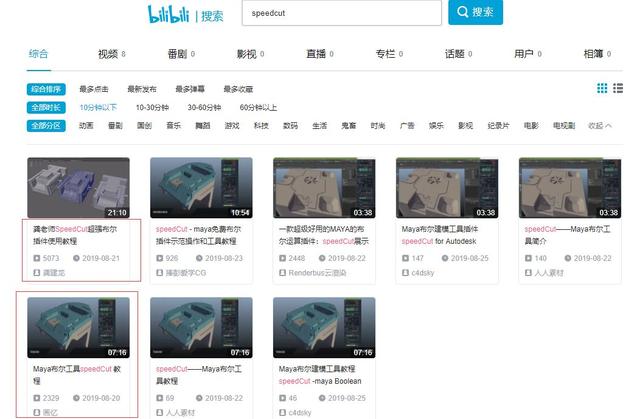640x419 pixels.
Task: Filter by 游戏 category
Action: point(232,126)
